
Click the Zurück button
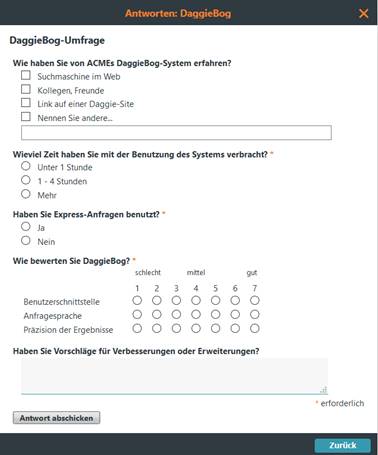point(343,445)
